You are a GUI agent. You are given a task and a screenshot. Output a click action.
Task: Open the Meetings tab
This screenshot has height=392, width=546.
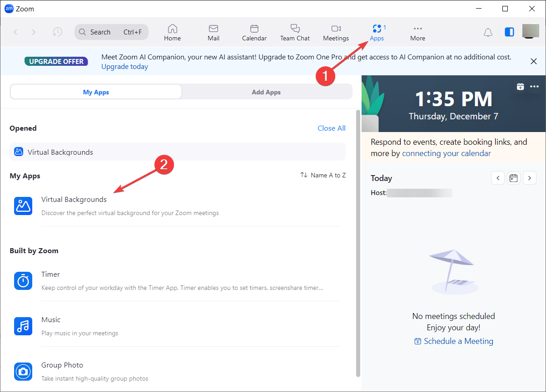pos(336,33)
